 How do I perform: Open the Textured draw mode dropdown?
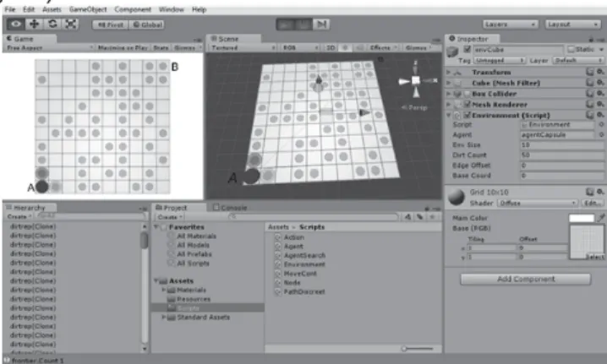click(243, 47)
